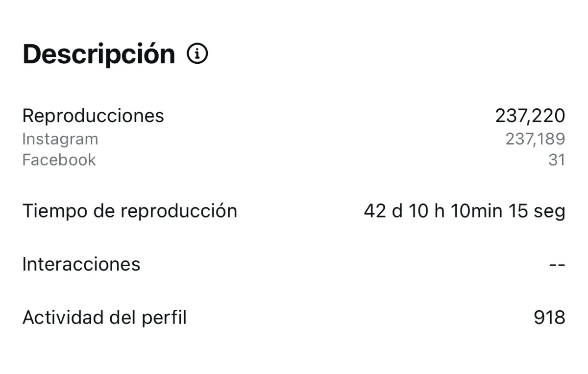Select the Interacciones double-dash placeholder value
588x374 pixels.
[x=557, y=265]
